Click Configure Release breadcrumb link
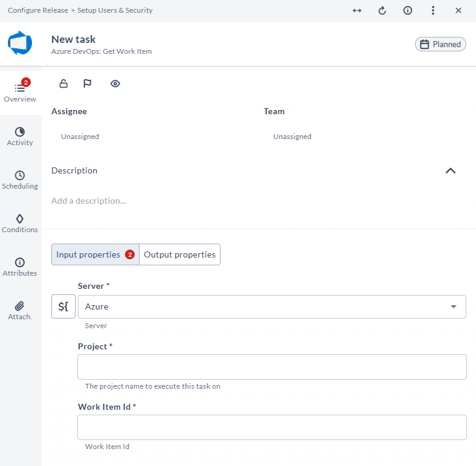 tap(38, 10)
